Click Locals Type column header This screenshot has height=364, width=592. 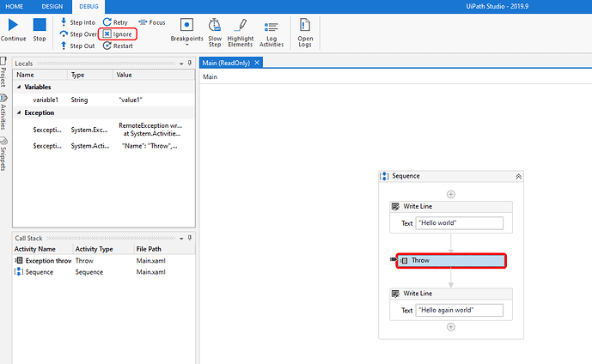pyautogui.click(x=90, y=75)
